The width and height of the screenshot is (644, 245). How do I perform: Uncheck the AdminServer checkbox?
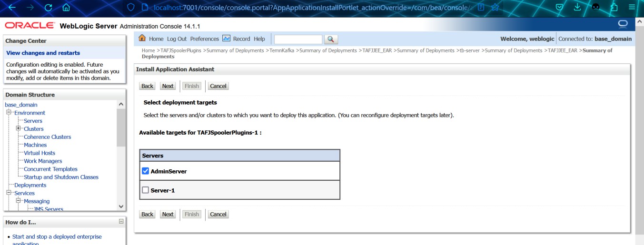(x=146, y=171)
